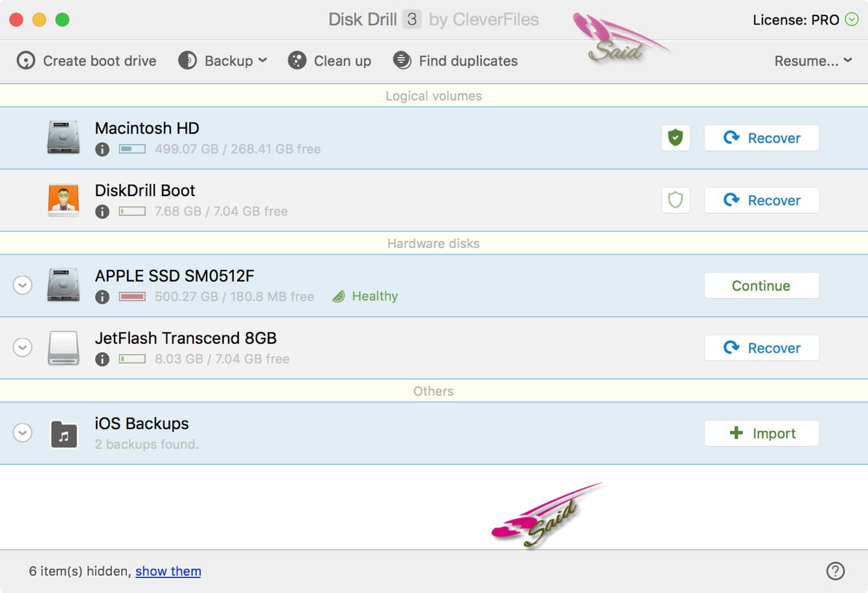This screenshot has height=593, width=868.
Task: Click the 'iOS Backups' row title
Action: (142, 423)
